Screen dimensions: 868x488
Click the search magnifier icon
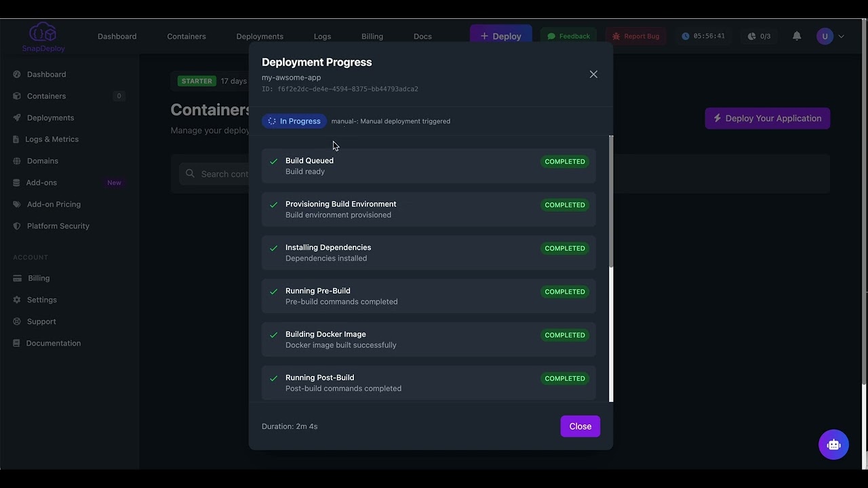point(190,174)
